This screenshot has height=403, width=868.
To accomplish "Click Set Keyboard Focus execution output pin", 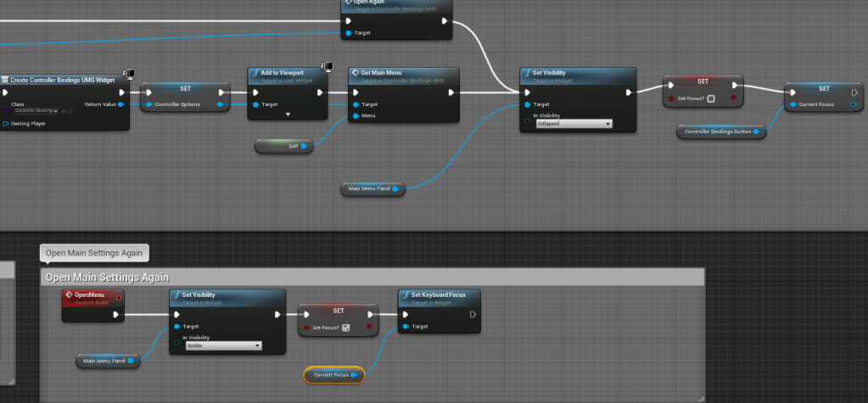I will point(471,314).
